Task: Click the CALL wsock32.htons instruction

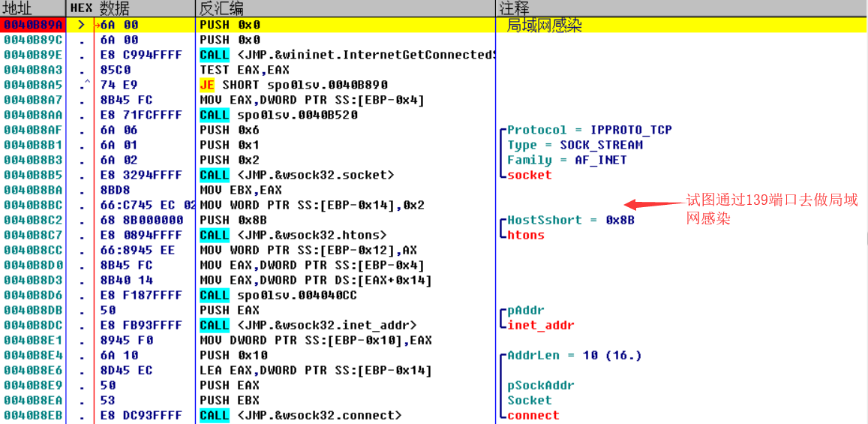Action: (293, 235)
